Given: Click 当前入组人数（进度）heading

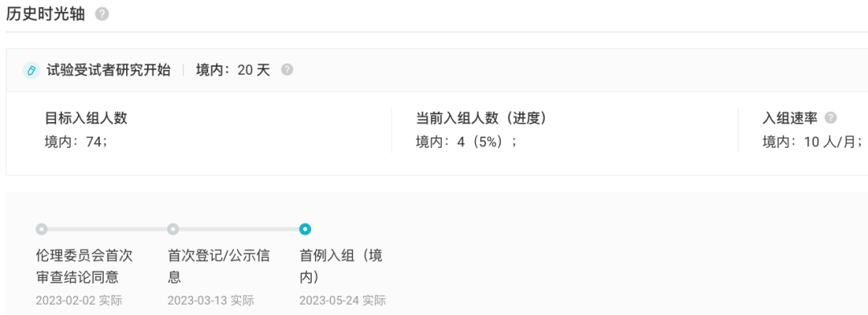Looking at the screenshot, I should coord(481,118).
